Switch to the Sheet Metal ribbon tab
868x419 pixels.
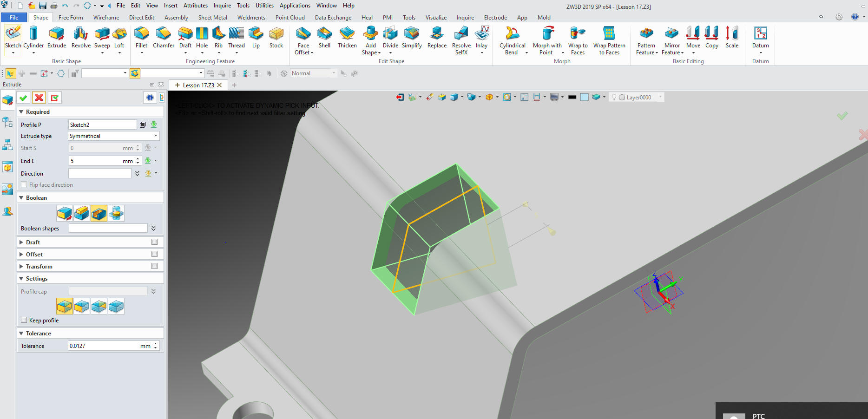tap(212, 17)
